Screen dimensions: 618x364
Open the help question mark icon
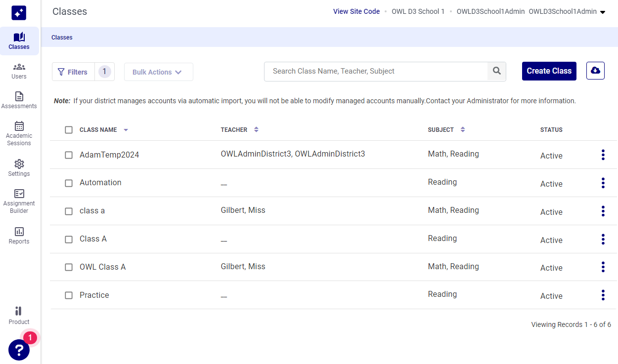19,350
